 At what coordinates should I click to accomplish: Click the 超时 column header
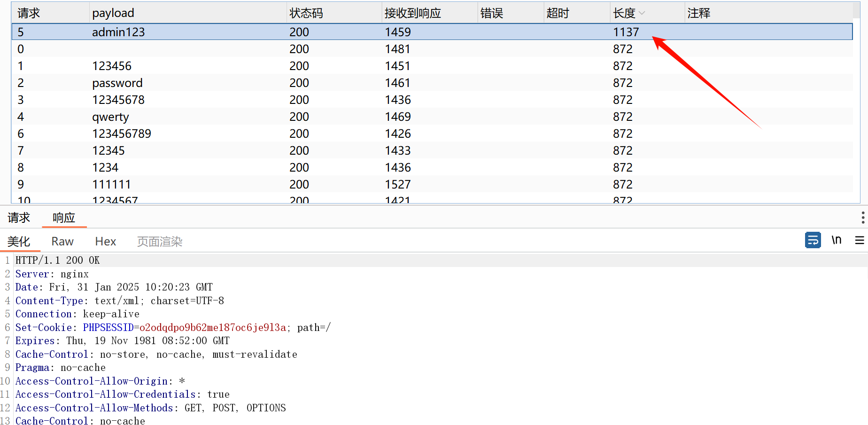558,13
